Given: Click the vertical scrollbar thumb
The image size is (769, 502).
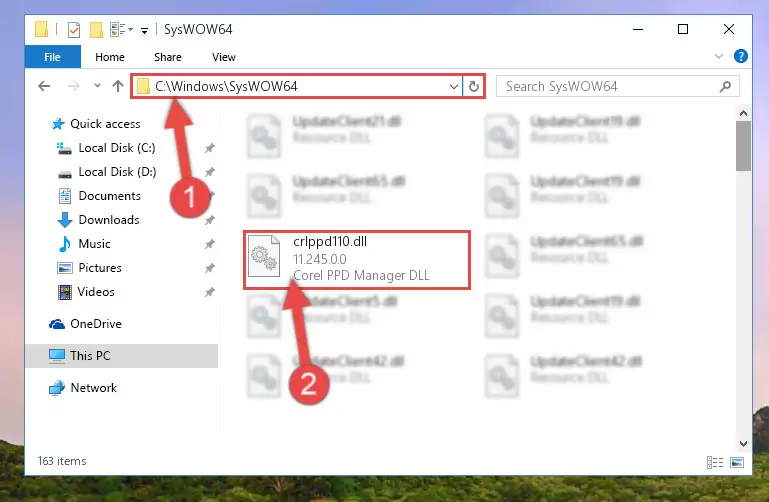Looking at the screenshot, I should pos(743,146).
